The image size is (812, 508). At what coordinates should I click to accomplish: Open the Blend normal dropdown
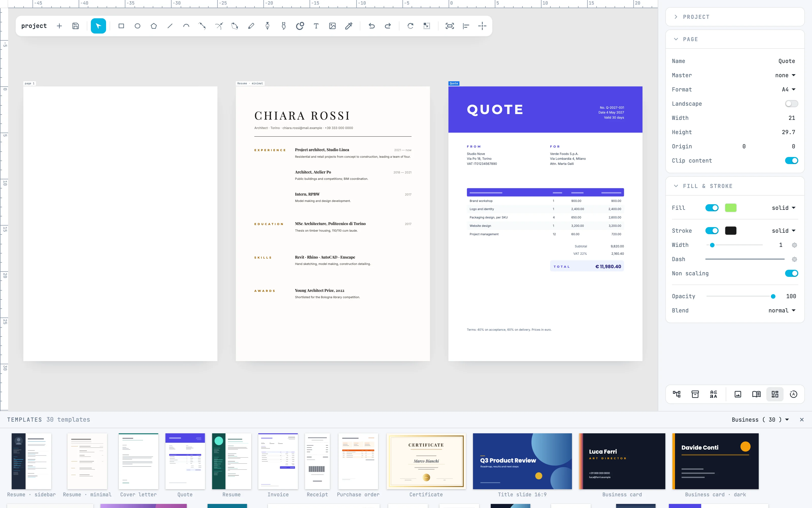coord(782,310)
